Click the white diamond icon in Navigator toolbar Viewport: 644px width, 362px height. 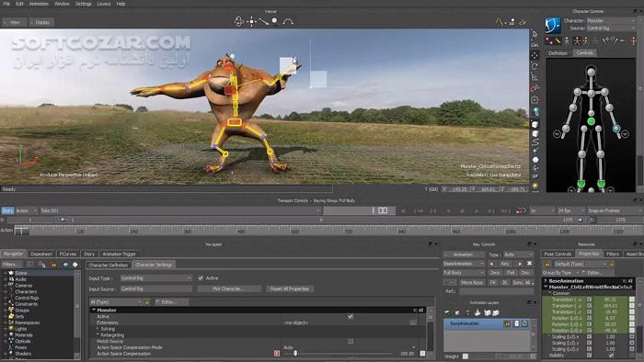(x=75, y=265)
